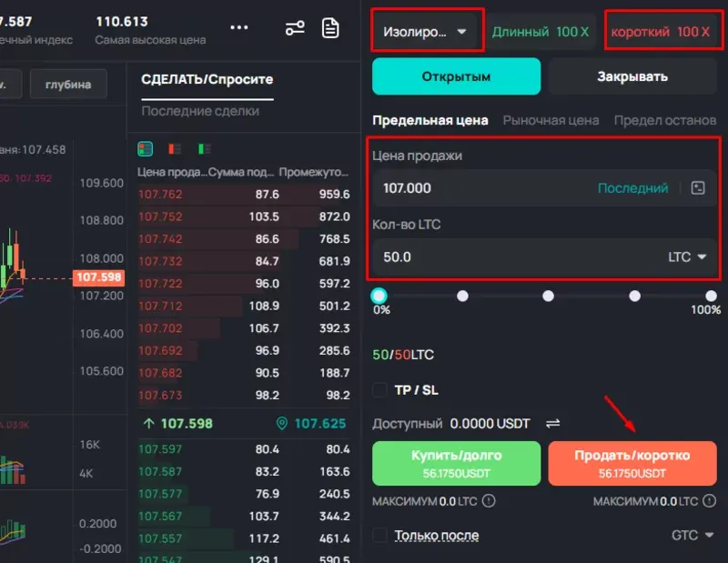
Task: Click короткий 100 X leverage button
Action: pyautogui.click(x=661, y=32)
